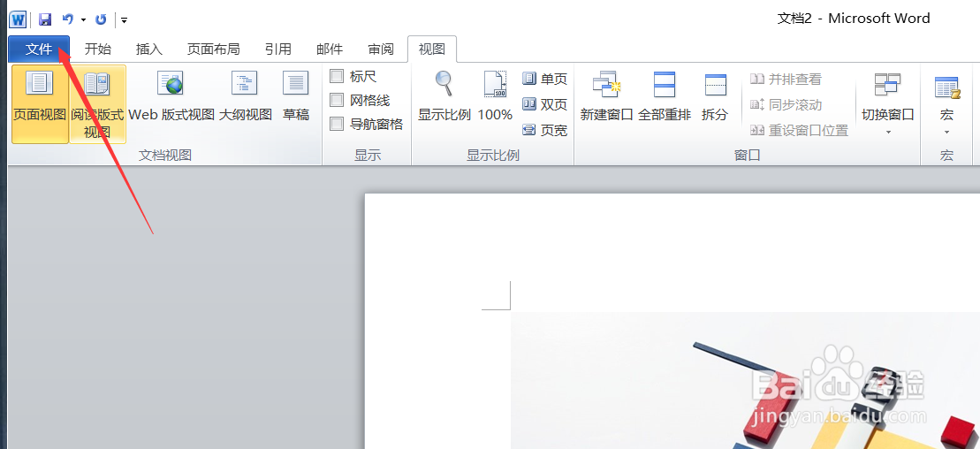This screenshot has height=449, width=980.
Task: Open the 文件 tab
Action: [x=39, y=49]
